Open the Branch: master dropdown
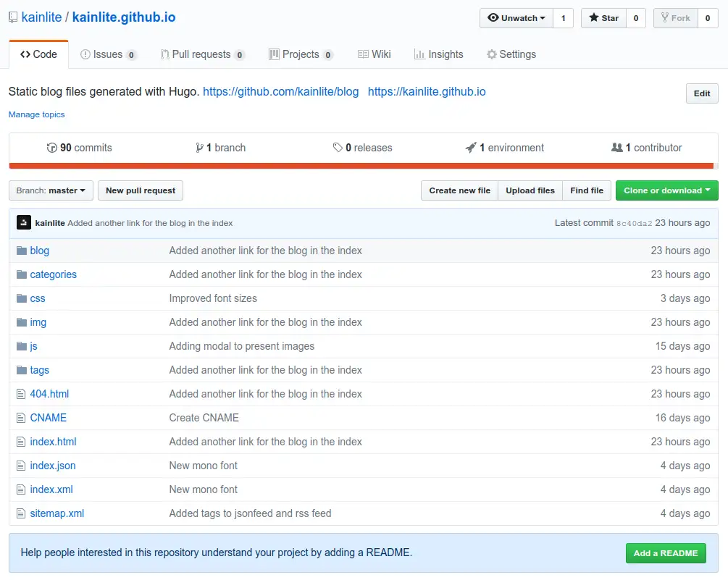Screen dimensions: 728x580 pyautogui.click(x=51, y=190)
